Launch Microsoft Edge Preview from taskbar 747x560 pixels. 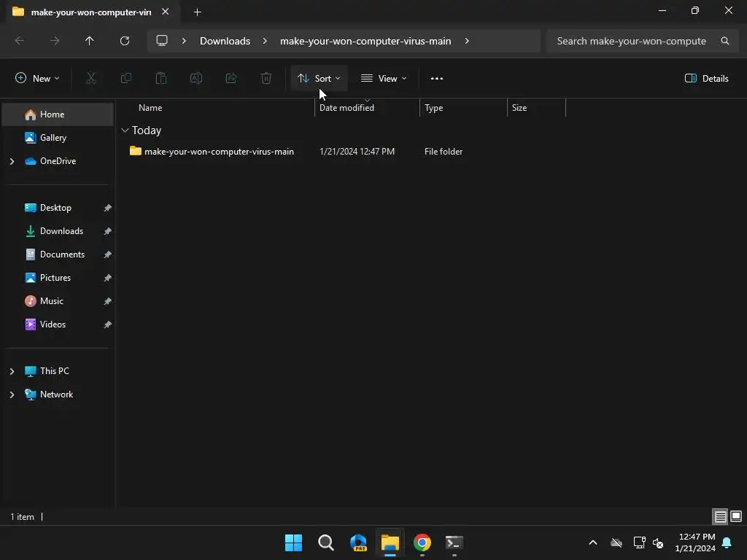[358, 542]
